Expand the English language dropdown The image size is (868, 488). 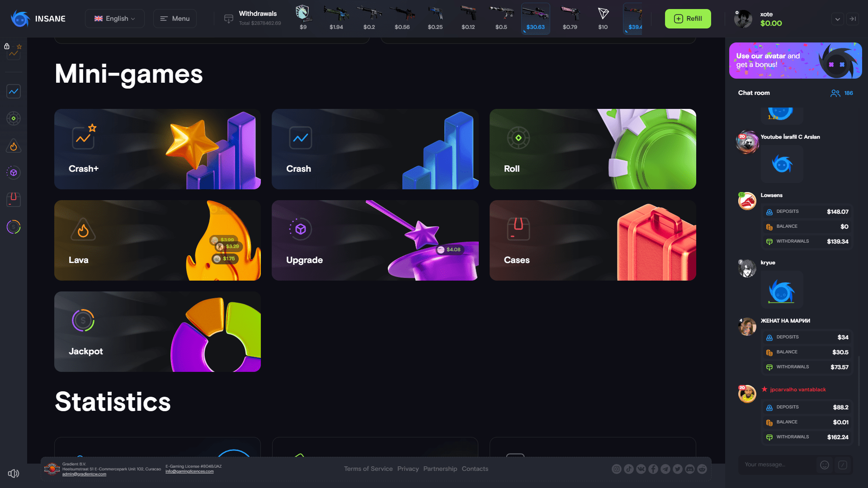point(114,19)
